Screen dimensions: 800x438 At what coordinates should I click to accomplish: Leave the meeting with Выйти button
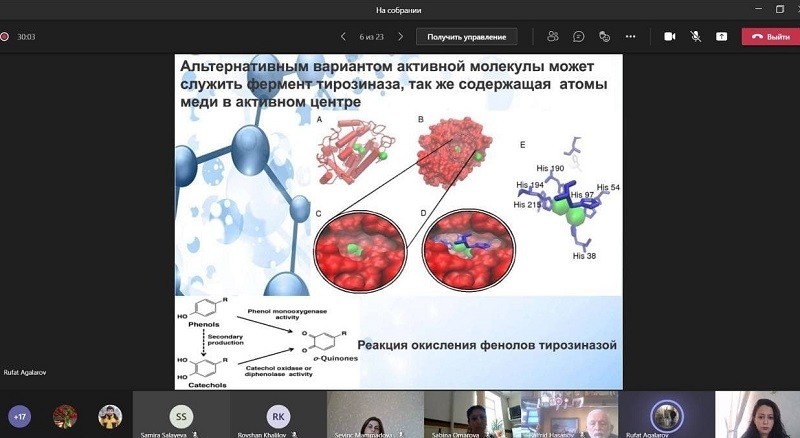coord(770,37)
